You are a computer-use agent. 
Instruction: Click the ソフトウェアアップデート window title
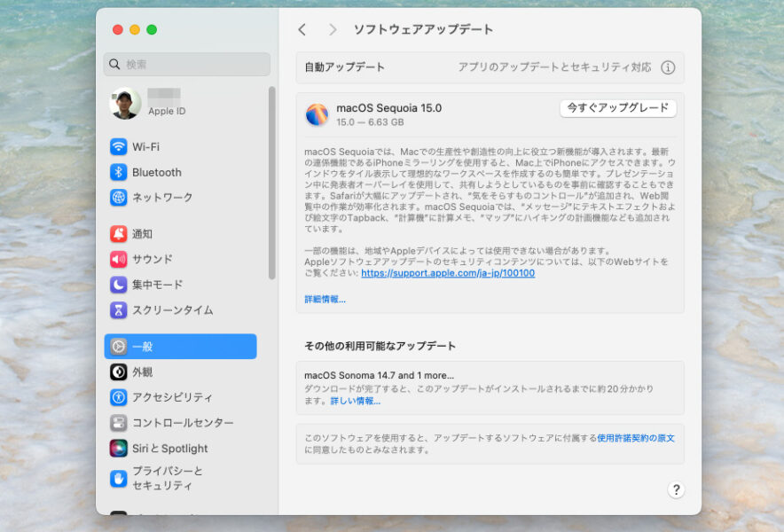pyautogui.click(x=423, y=29)
